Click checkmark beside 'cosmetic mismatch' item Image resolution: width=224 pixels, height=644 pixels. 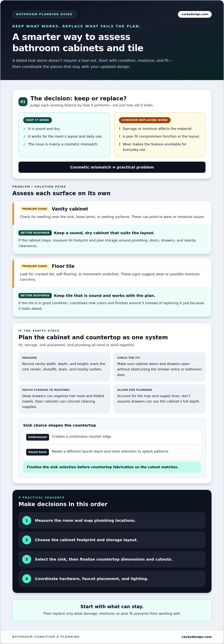pyautogui.click(x=24, y=144)
